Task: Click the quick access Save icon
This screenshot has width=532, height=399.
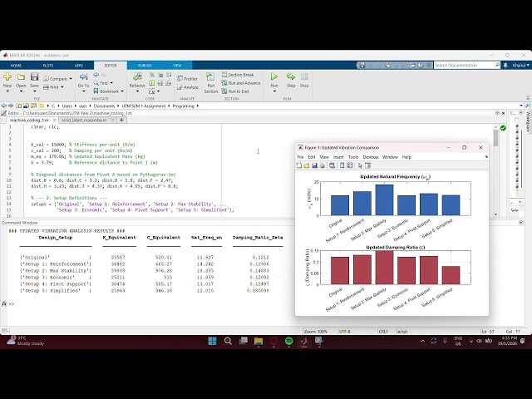Action: coord(362,65)
